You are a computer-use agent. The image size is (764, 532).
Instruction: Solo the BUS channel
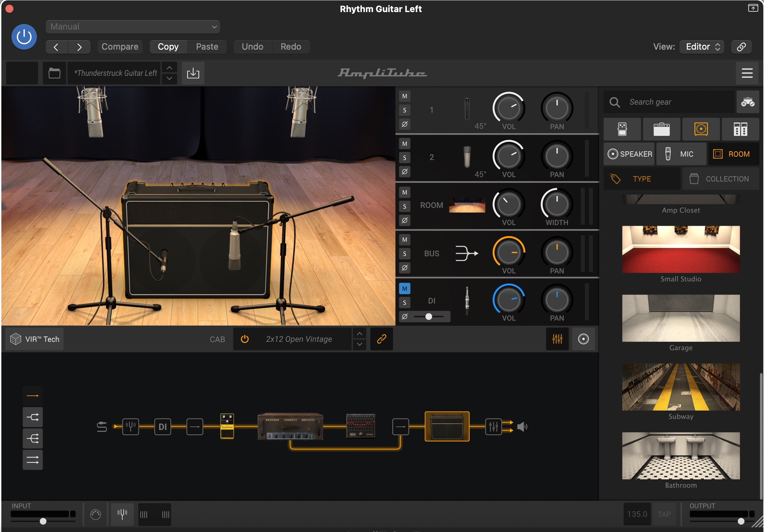click(404, 254)
